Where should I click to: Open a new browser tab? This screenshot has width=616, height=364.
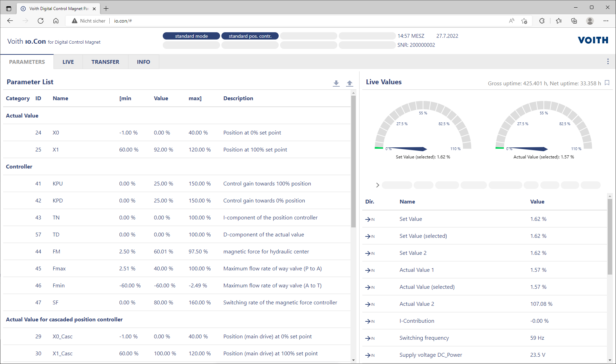click(x=106, y=8)
